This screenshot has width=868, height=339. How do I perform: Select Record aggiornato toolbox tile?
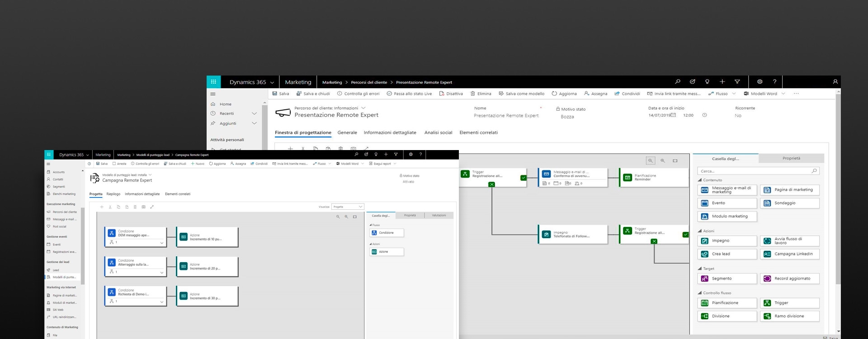[x=789, y=278]
